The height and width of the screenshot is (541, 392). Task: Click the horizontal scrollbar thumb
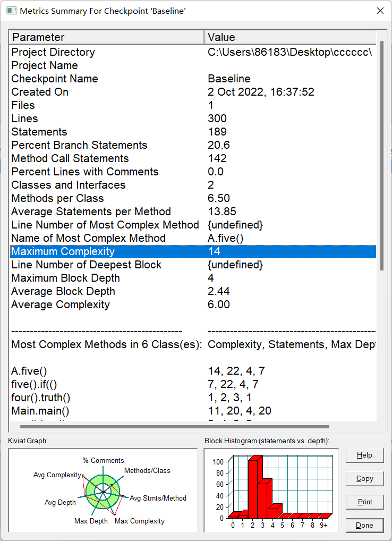[x=174, y=427]
